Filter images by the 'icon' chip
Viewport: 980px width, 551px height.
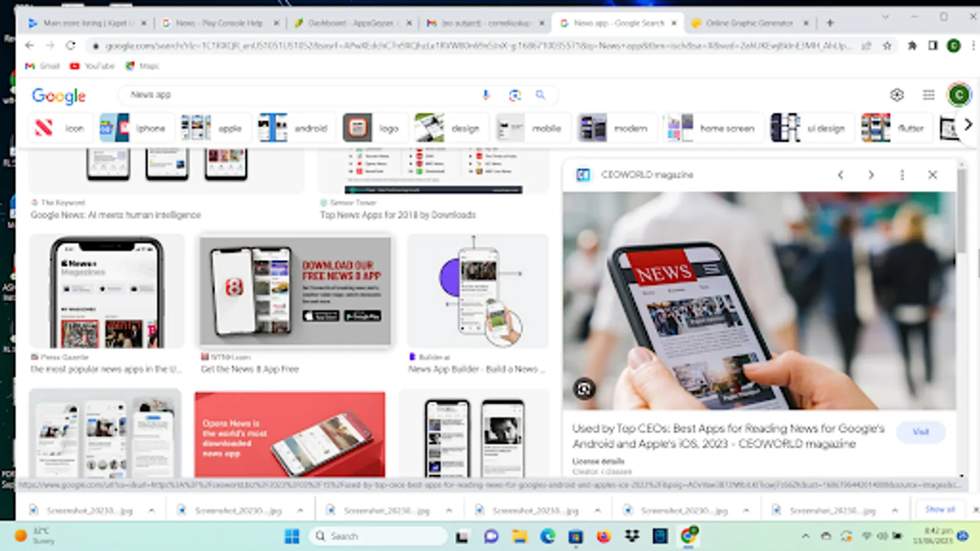tap(60, 128)
